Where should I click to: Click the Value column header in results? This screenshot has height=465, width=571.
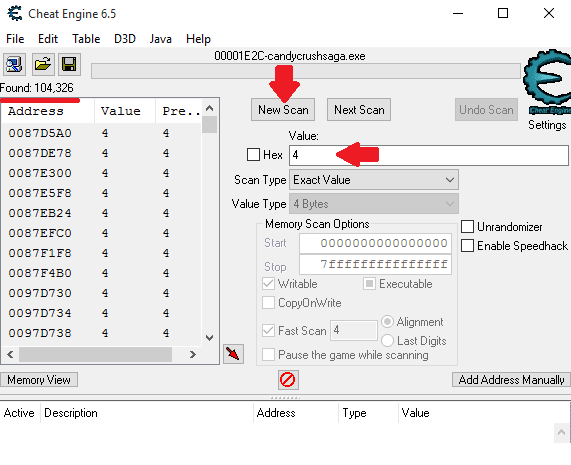[125, 111]
